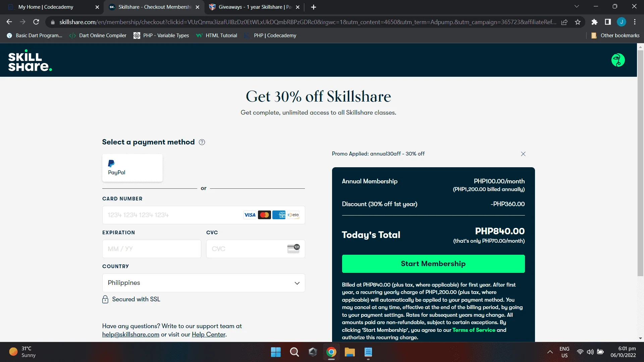Click the site security lock icon

click(53, 22)
